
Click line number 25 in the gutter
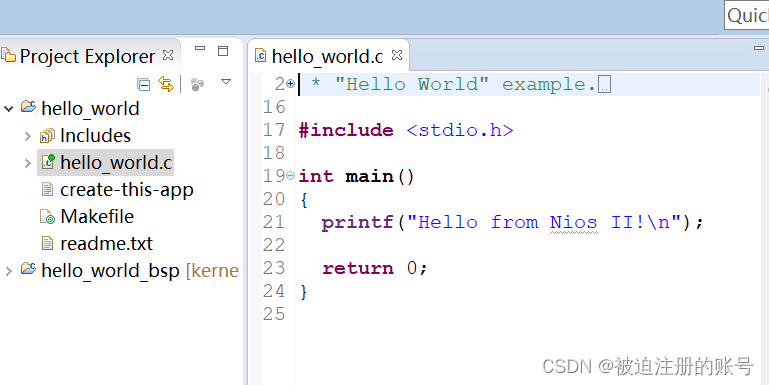coord(274,314)
